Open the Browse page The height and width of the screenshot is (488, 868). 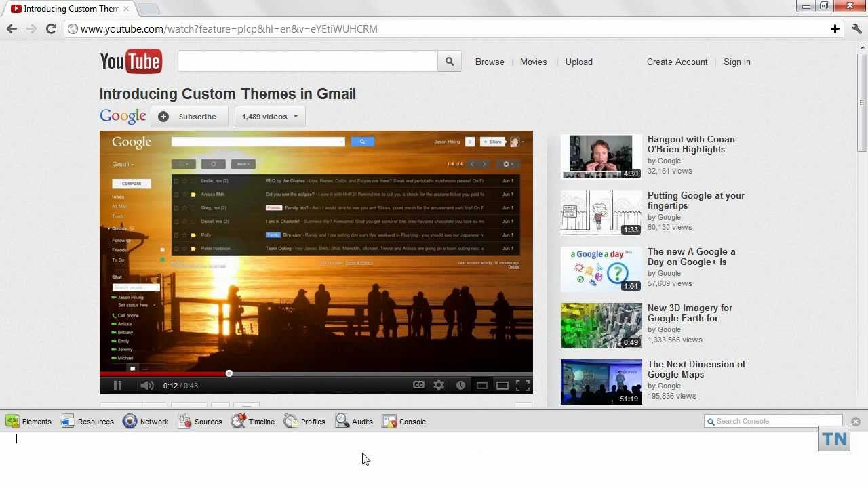tap(490, 62)
